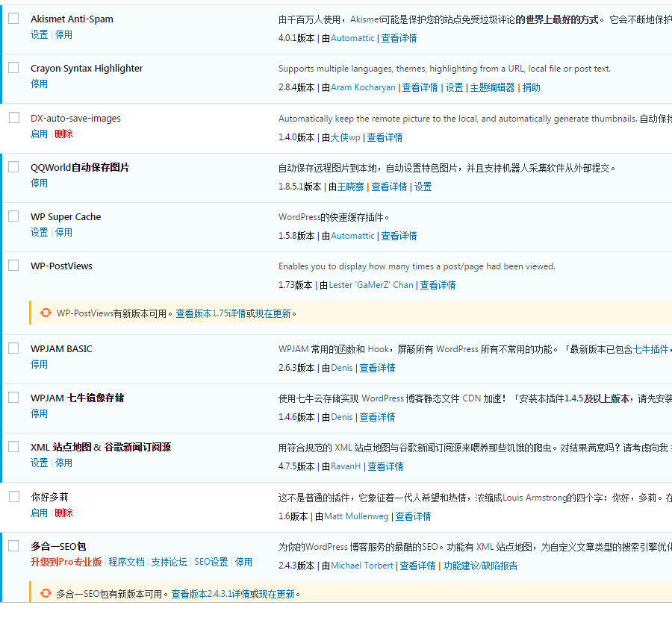Viewport: 672px width, 620px height.
Task: Open 设置 for XML 站点地图 plugin
Action: coord(39,463)
